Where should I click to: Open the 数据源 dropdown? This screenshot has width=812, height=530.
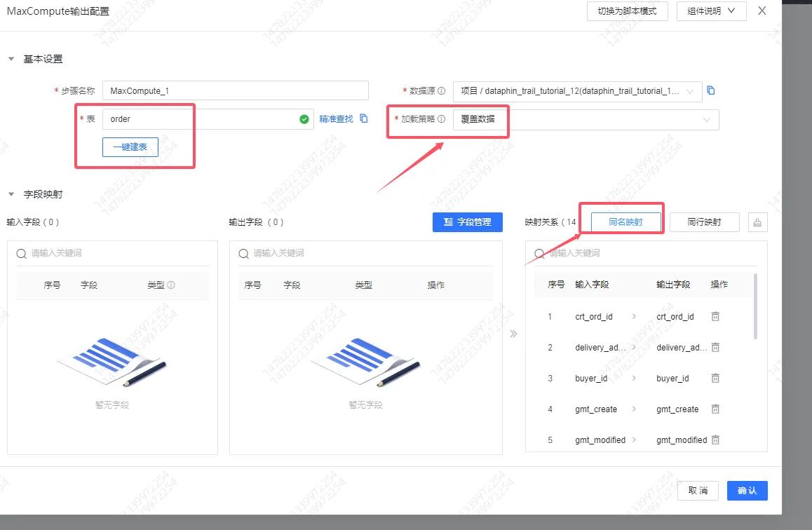(x=577, y=91)
